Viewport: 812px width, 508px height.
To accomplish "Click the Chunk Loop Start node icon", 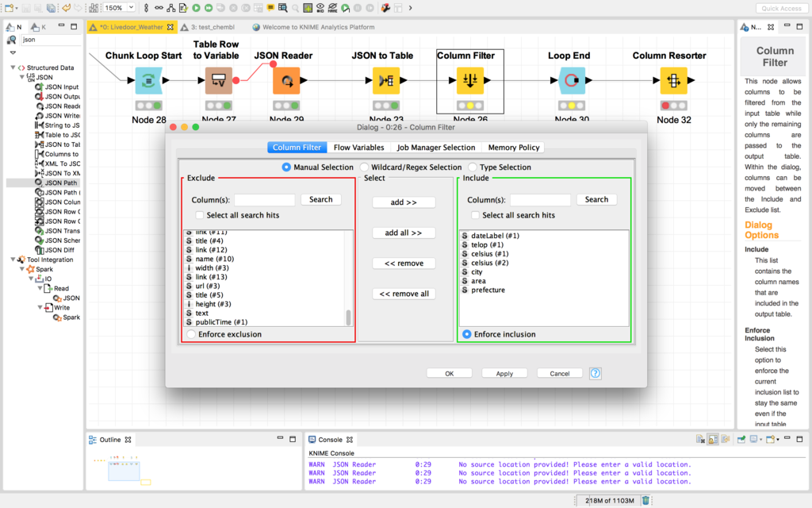I will click(148, 80).
